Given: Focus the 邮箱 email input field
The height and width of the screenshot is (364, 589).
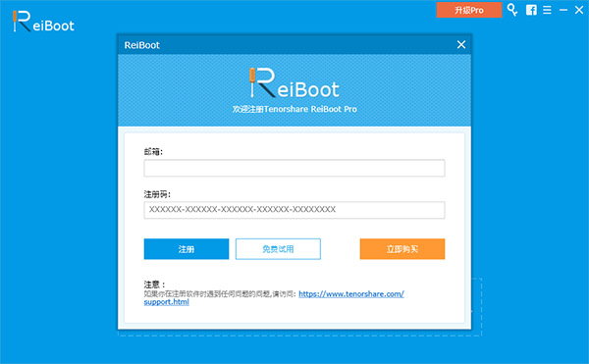Looking at the screenshot, I should (x=294, y=168).
